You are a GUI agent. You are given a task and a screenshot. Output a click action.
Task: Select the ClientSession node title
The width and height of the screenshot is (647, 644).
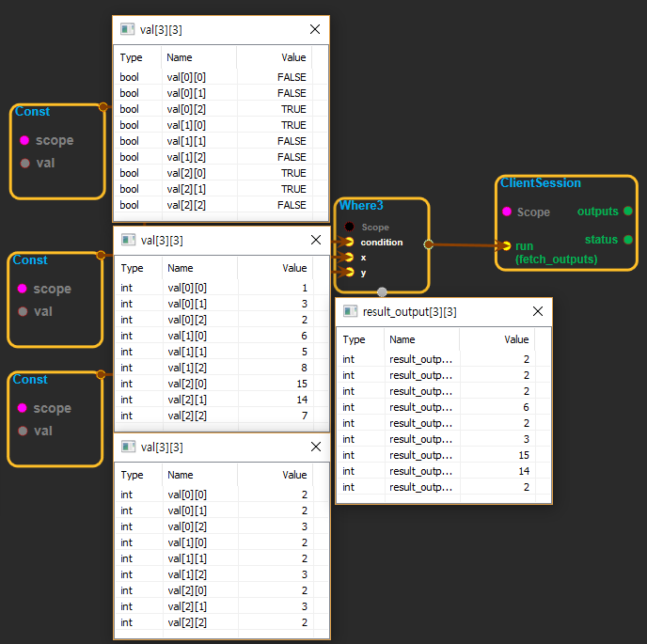pyautogui.click(x=540, y=183)
